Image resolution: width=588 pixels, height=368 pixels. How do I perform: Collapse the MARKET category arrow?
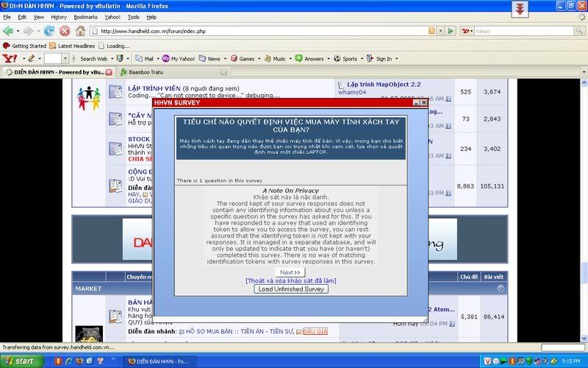501,289
